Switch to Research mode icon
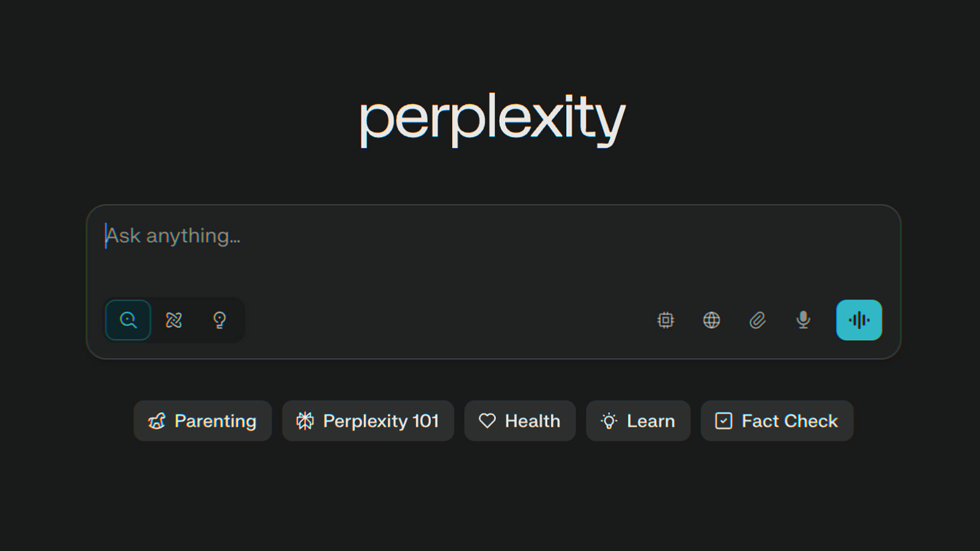980x551 pixels. [174, 320]
